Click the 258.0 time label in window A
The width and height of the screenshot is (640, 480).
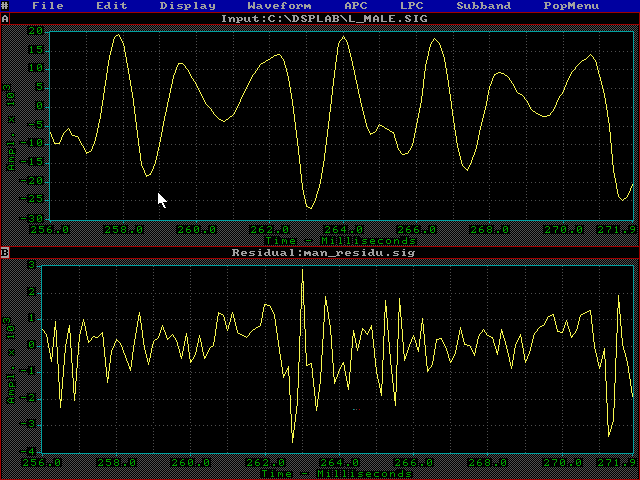[124, 230]
